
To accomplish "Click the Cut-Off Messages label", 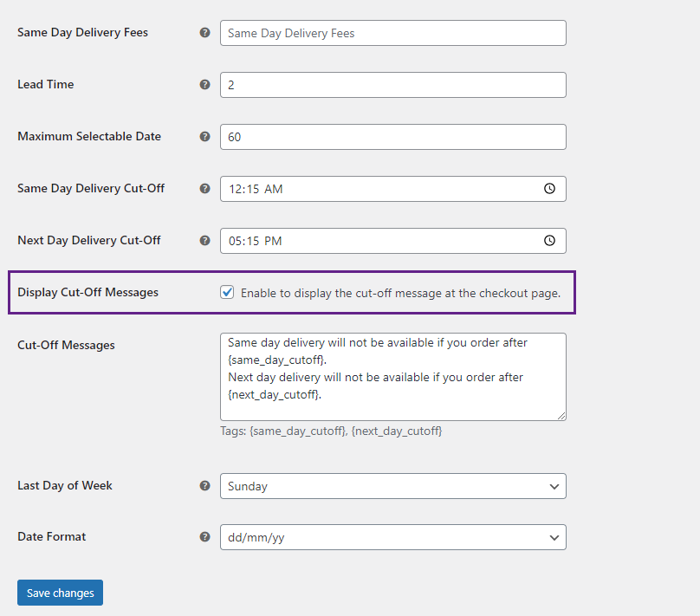I will coord(66,345).
